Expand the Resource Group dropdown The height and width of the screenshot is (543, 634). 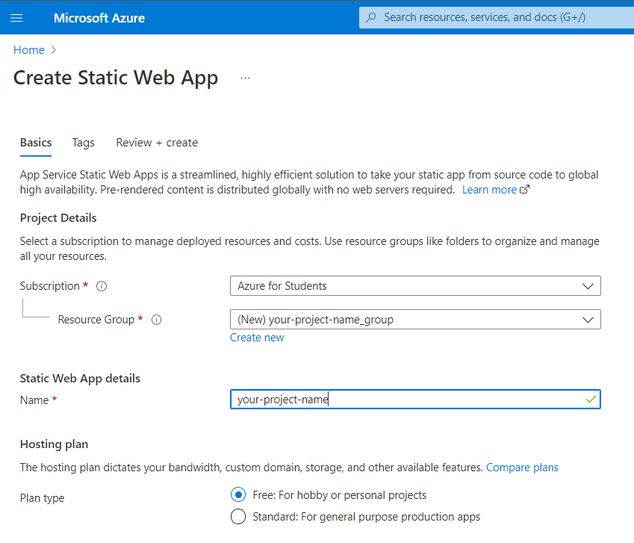[588, 320]
